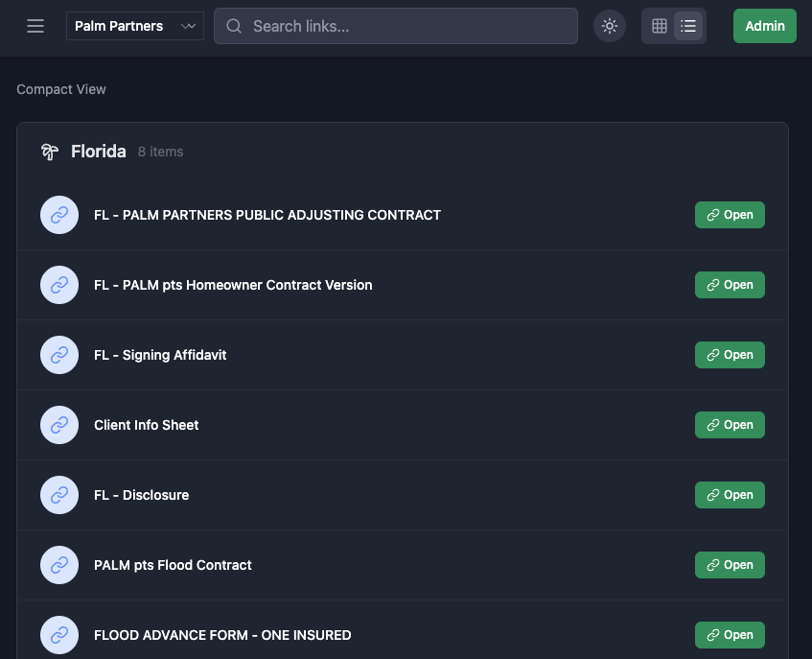Click the link icon beside Client Info Sheet
Screen dimensions: 812x659
click(x=58, y=425)
